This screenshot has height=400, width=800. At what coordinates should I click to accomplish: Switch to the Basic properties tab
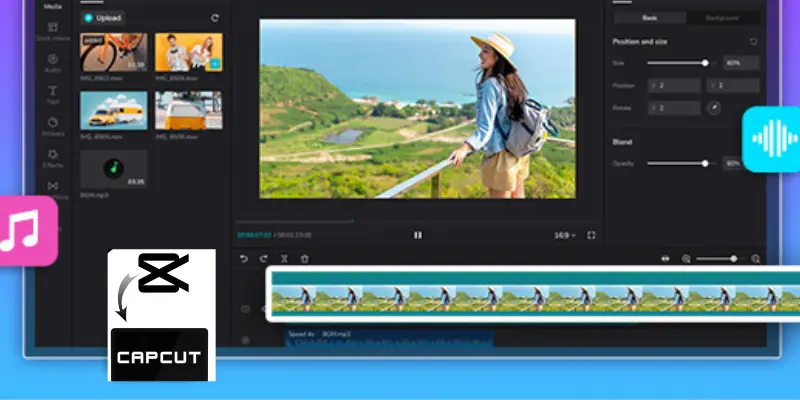pyautogui.click(x=649, y=18)
